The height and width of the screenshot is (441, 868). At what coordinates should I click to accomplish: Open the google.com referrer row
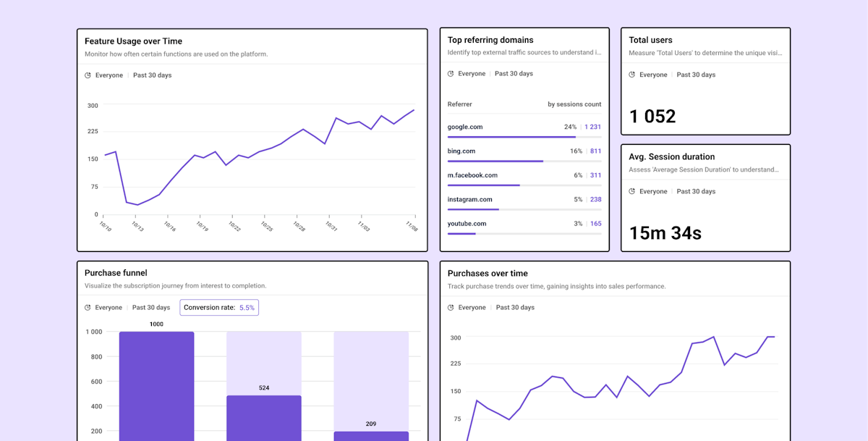click(465, 127)
